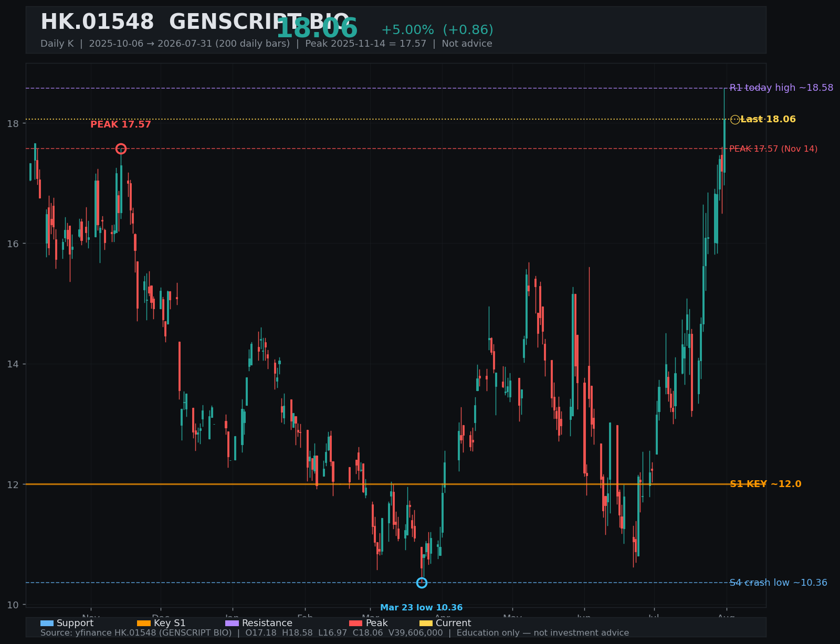Click the y-axis label 14
Image resolution: width=840 pixels, height=644 pixels.
tap(13, 364)
